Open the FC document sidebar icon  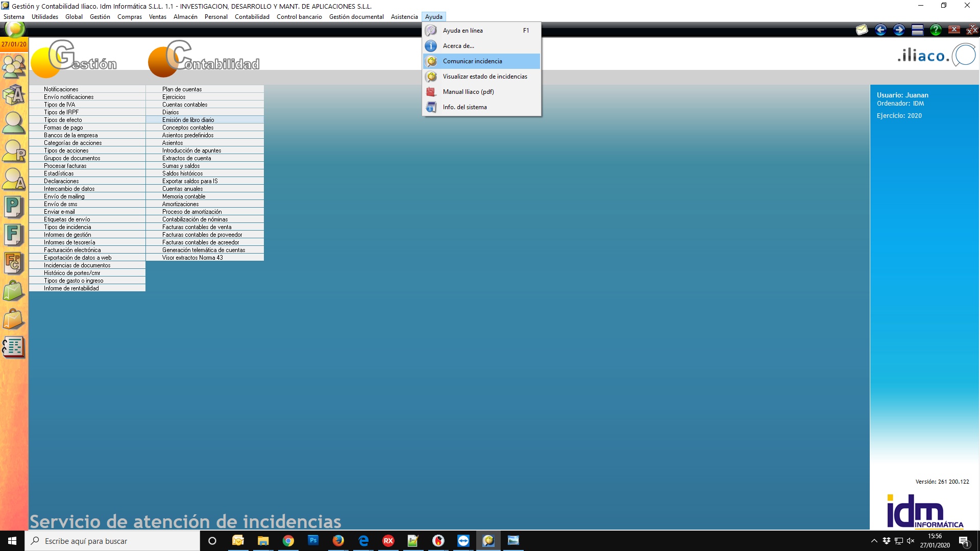(x=14, y=263)
